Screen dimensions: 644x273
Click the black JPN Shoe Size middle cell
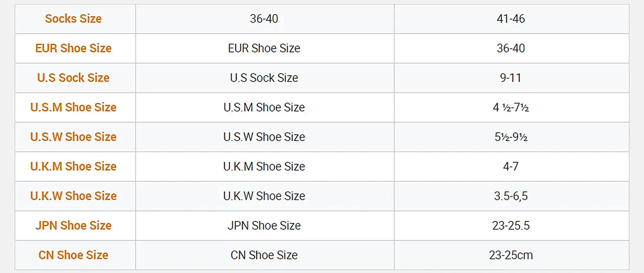coord(264,225)
